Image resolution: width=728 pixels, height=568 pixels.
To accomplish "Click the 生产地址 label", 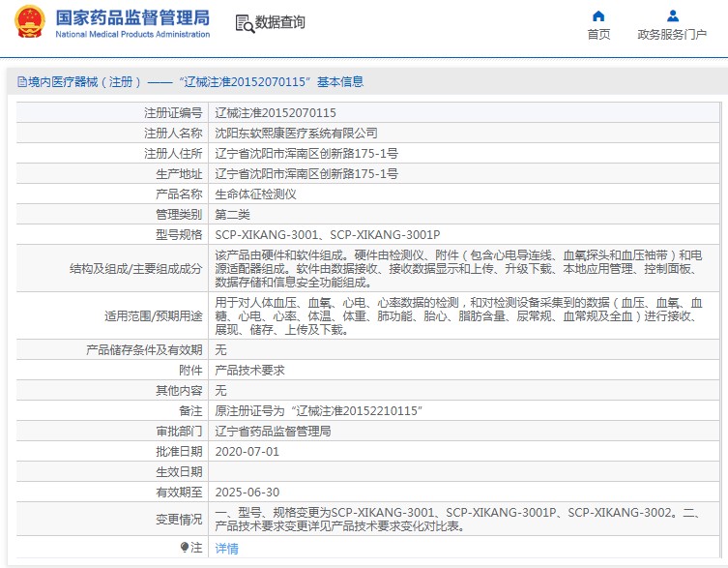I will point(179,174).
